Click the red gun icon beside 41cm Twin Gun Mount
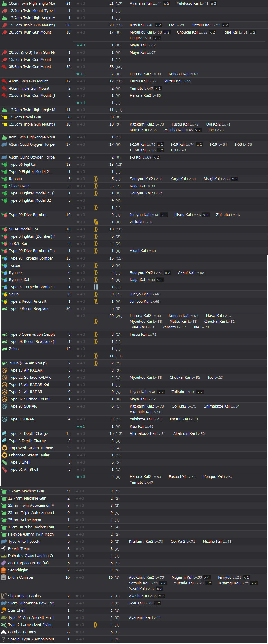 tap(4, 81)
